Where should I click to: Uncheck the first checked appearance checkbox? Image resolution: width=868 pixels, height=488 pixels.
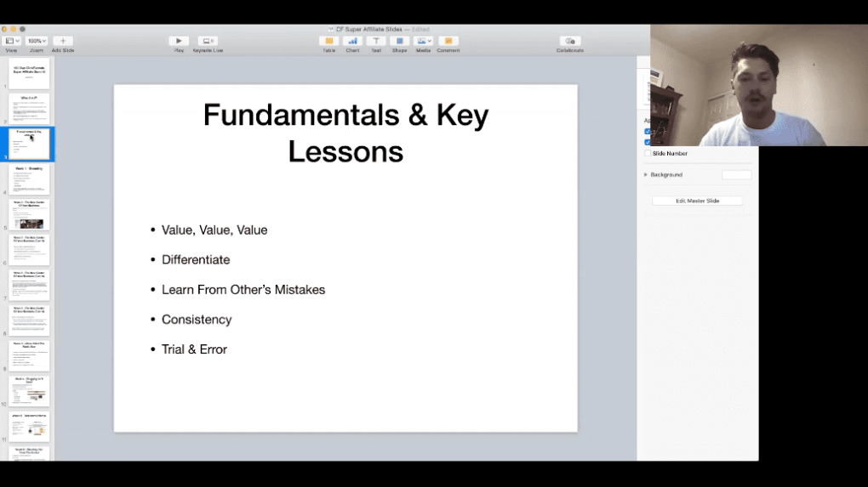point(648,132)
